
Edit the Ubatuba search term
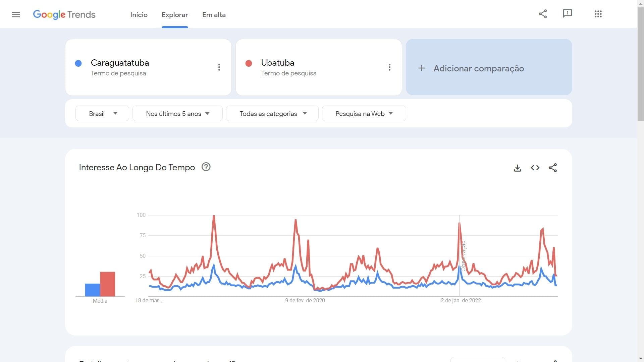(278, 63)
